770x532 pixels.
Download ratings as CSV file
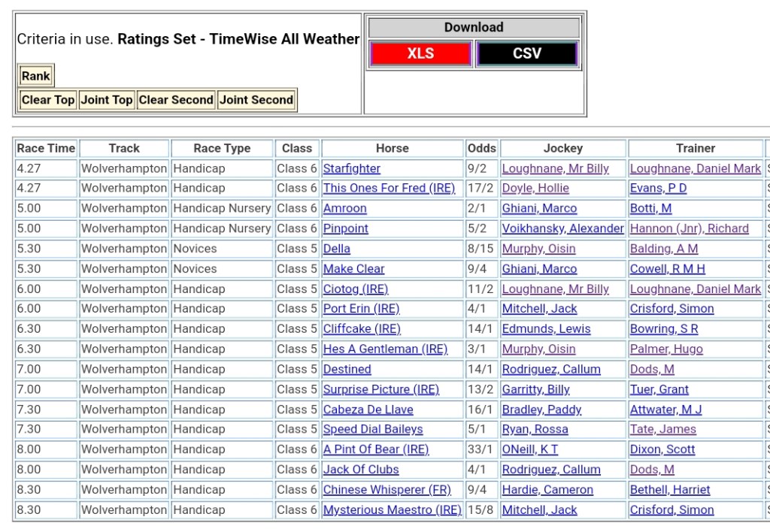click(x=526, y=54)
